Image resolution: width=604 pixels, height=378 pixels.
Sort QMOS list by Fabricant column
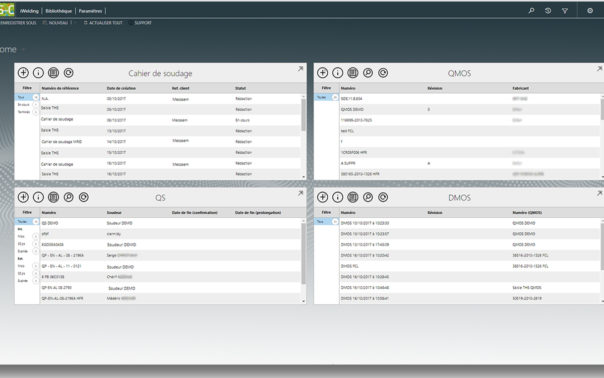pyautogui.click(x=521, y=88)
